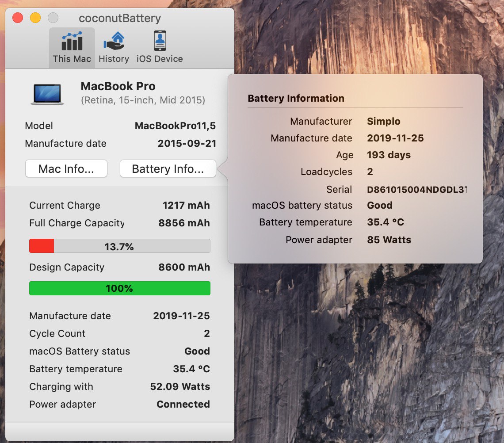Click the Connected power adapter value
The height and width of the screenshot is (443, 504).
click(x=183, y=404)
